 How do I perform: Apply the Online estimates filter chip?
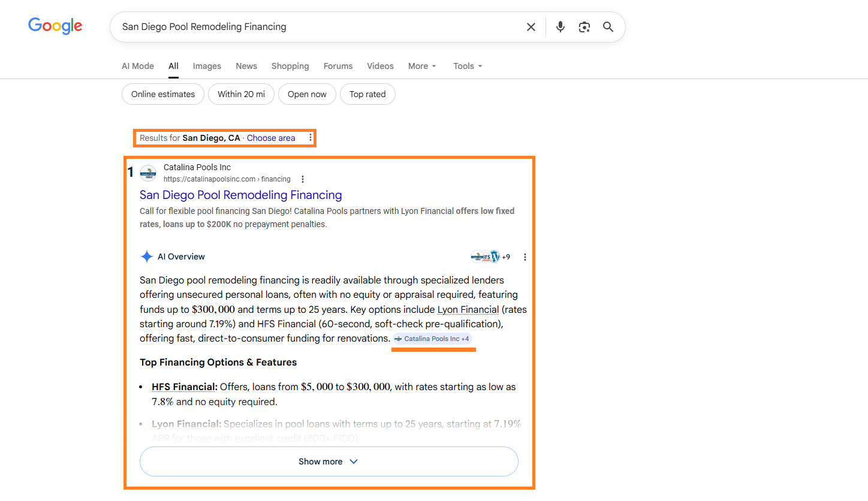(x=163, y=94)
